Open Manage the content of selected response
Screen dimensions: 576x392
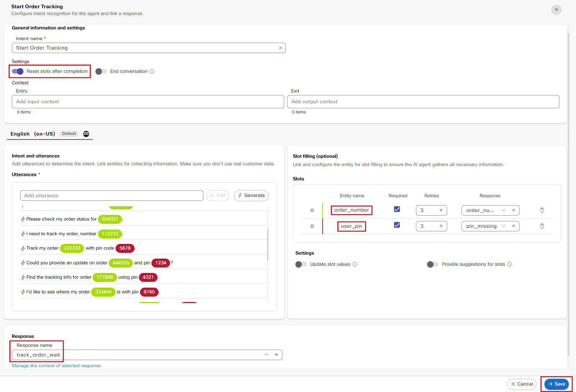[56, 366]
